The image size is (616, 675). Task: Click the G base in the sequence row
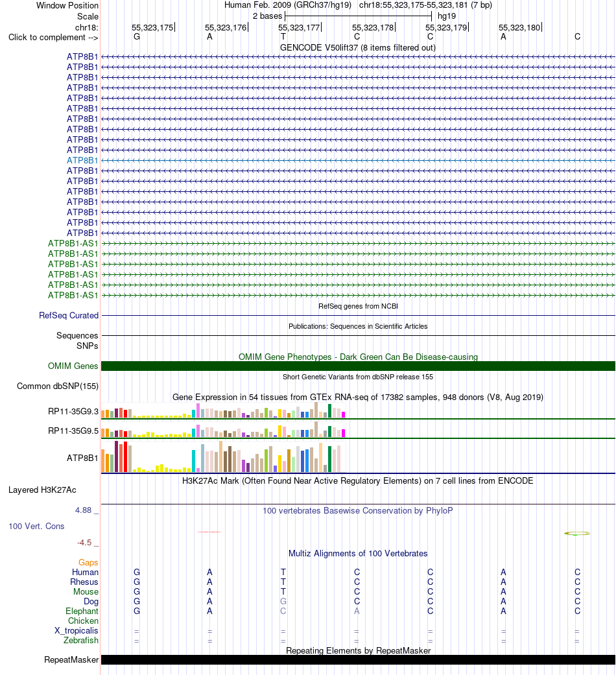pyautogui.click(x=137, y=36)
